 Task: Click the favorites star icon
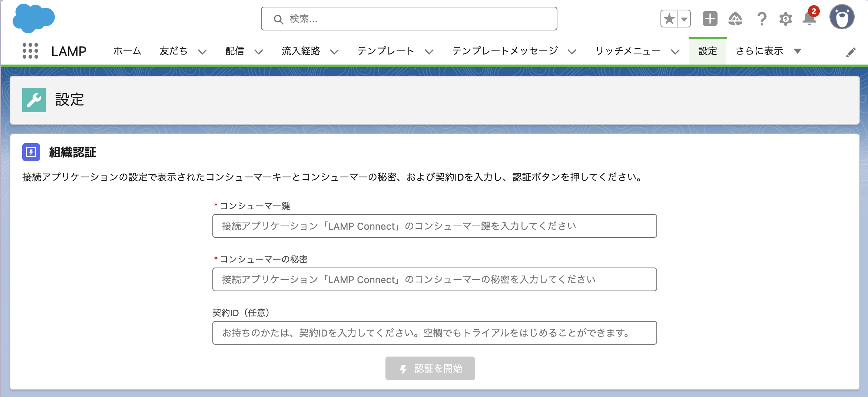669,19
